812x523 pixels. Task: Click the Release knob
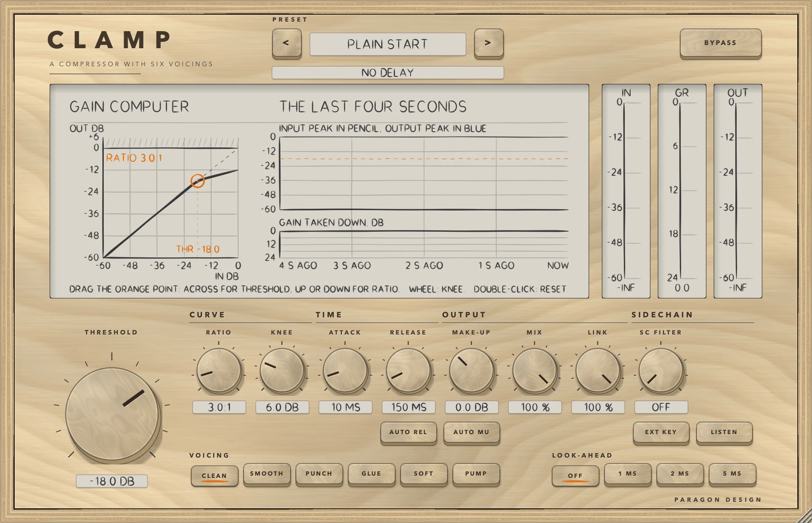pos(408,371)
